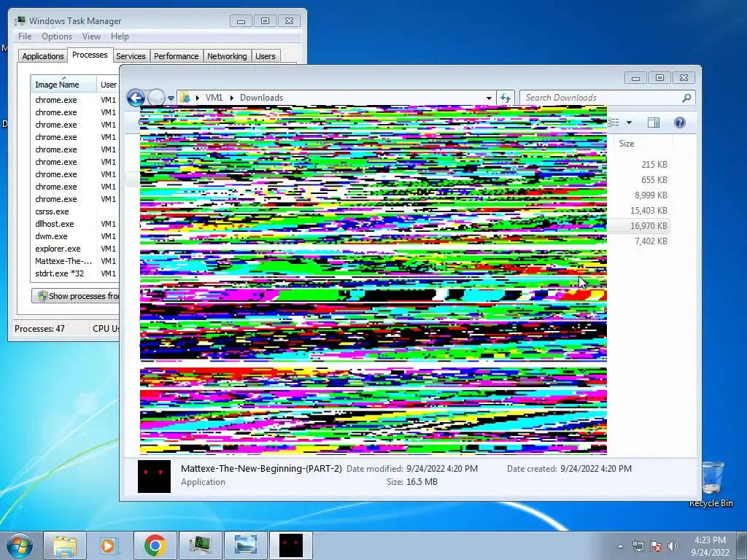Switch to the Users tab
Screen dimensions: 747x560
[x=266, y=56]
